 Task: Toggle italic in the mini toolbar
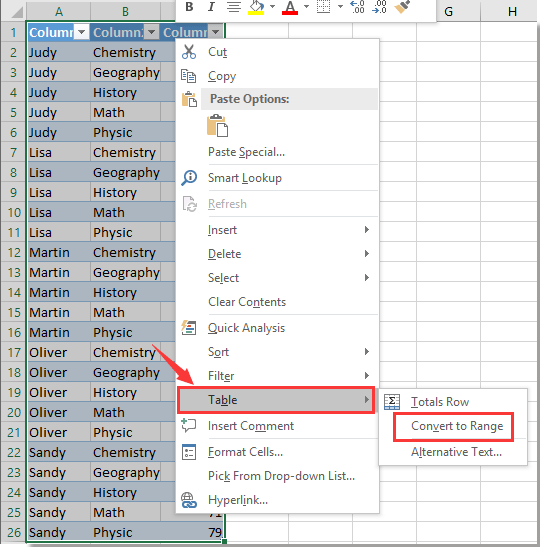[x=211, y=7]
